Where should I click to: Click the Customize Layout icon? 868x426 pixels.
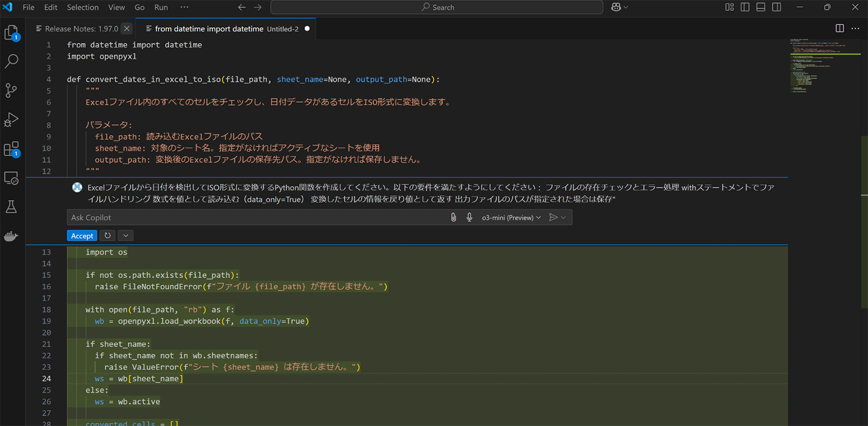(x=729, y=8)
